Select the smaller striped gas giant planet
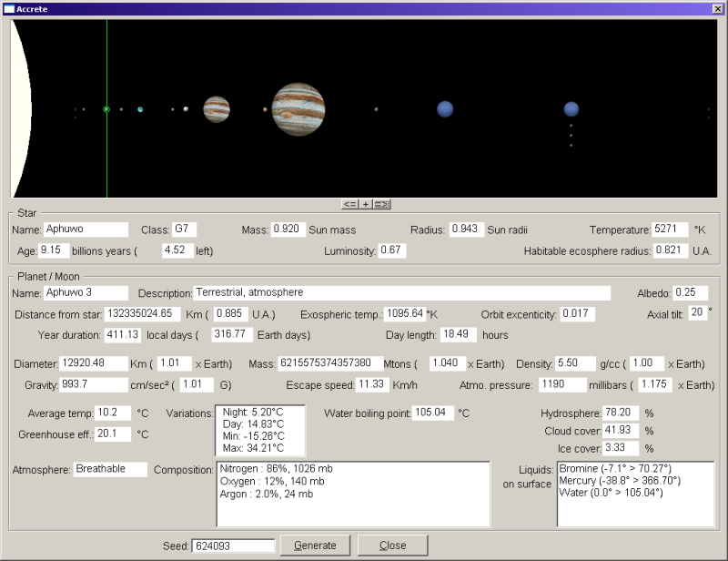The image size is (728, 561). 216,109
